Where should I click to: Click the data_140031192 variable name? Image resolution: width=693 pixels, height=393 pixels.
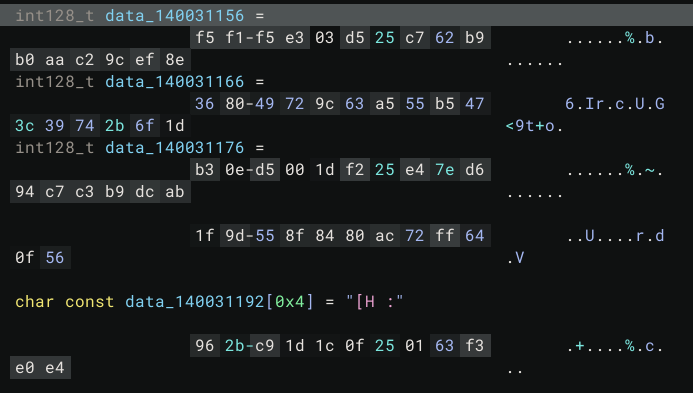tap(194, 302)
